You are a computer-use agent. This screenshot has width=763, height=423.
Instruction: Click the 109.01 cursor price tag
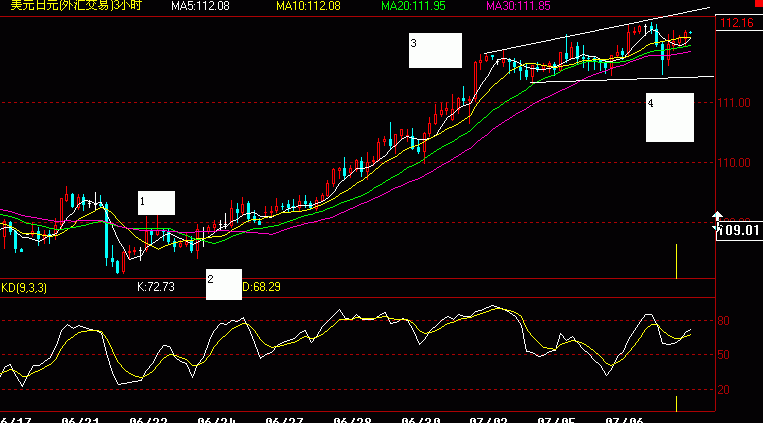coord(739,230)
